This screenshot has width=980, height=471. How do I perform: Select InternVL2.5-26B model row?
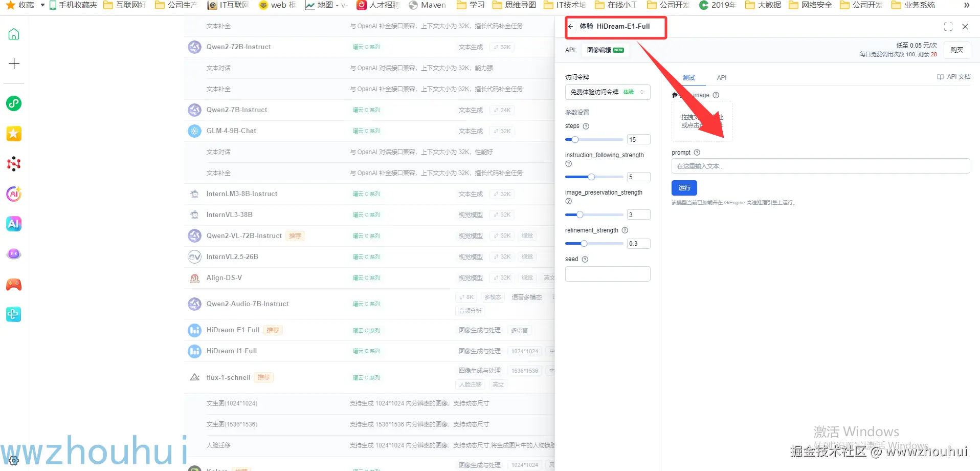coord(369,257)
